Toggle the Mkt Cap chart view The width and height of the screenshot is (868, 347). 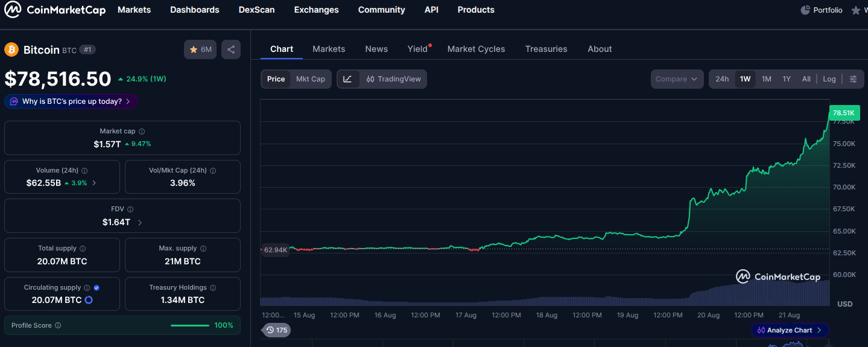(x=310, y=79)
